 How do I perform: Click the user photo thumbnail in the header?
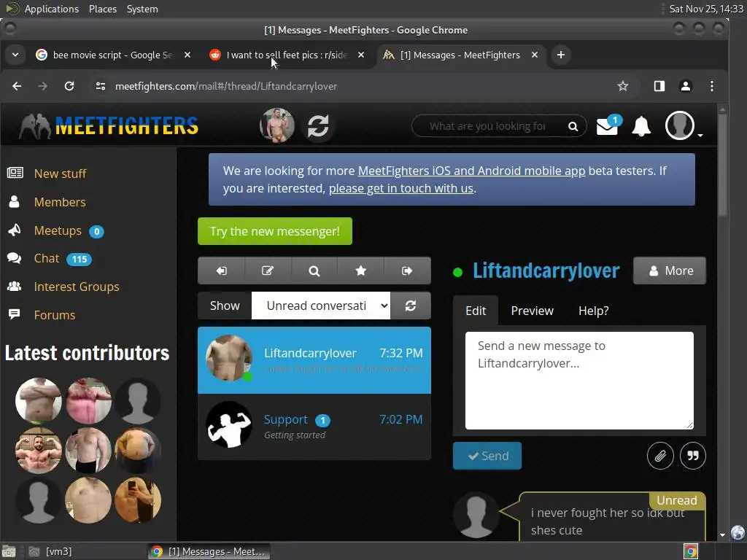pos(276,125)
